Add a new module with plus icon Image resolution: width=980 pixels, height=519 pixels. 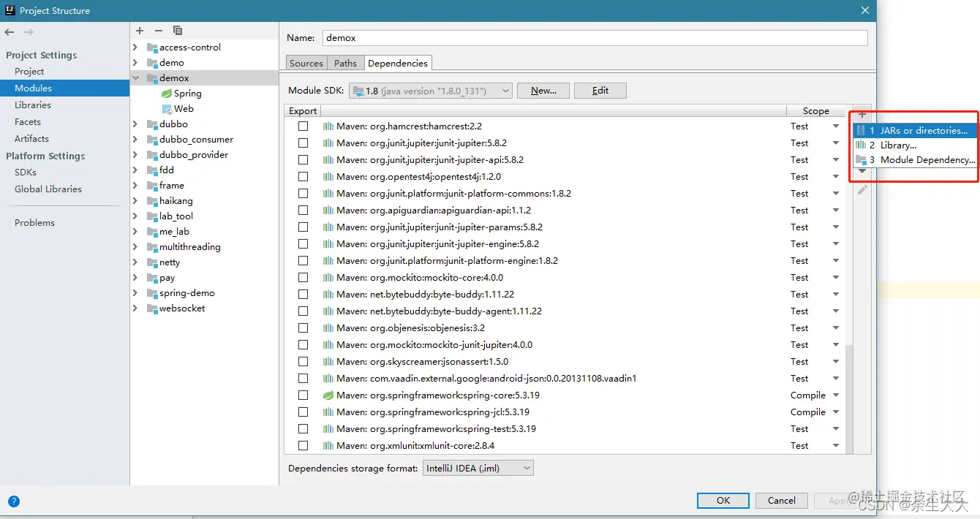click(x=140, y=31)
